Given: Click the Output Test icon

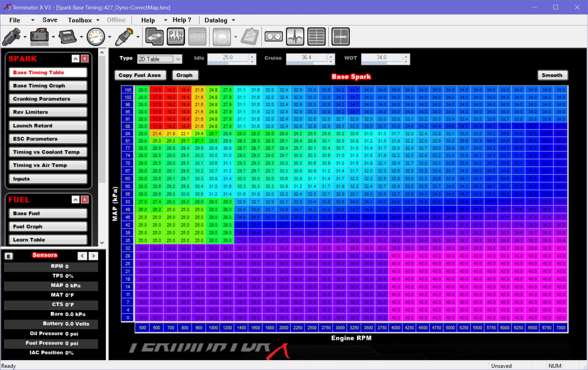Looking at the screenshot, I should pos(197,37).
